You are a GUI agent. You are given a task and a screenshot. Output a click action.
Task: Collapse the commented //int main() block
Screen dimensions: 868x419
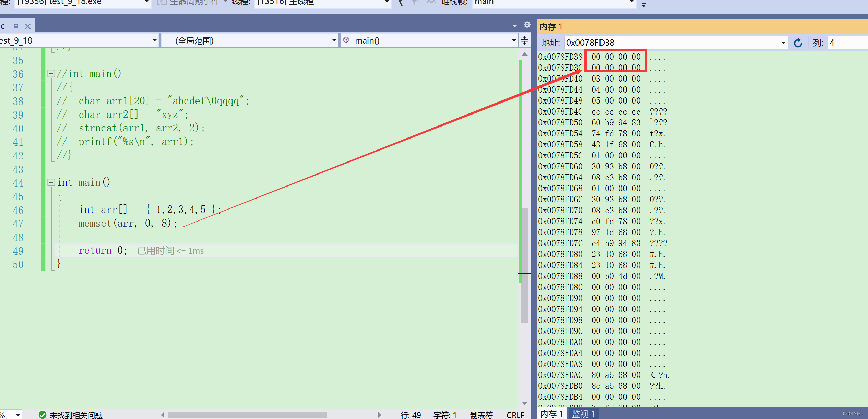(x=51, y=73)
